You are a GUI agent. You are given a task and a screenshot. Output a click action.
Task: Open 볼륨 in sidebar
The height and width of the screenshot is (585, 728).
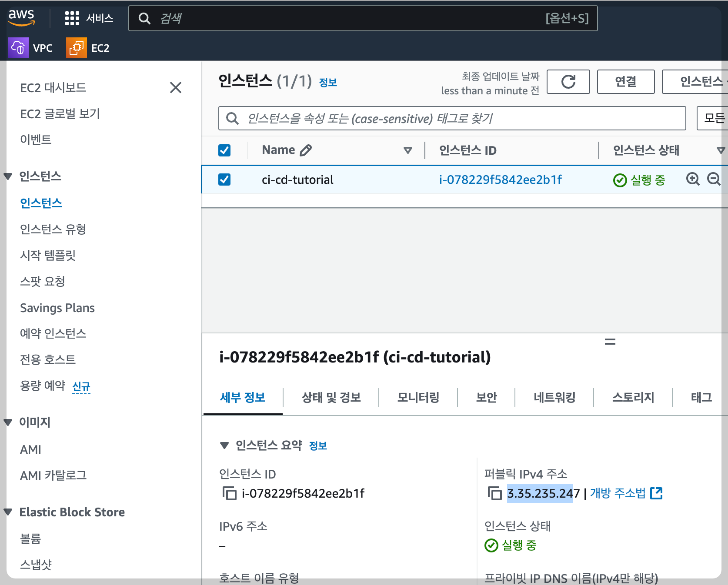(30, 539)
